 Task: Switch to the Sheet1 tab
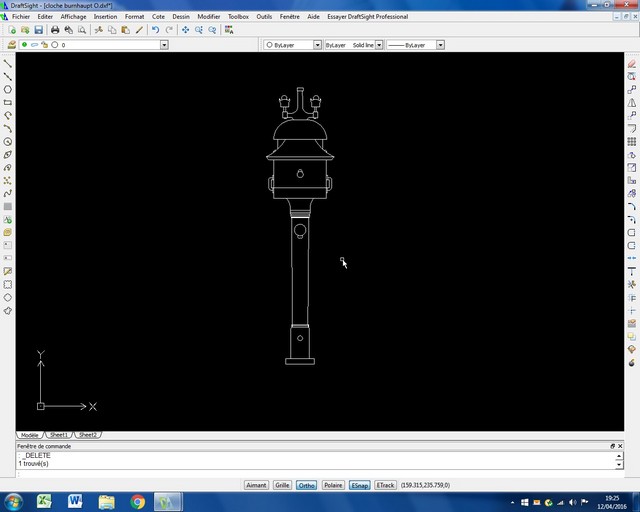coord(59,435)
